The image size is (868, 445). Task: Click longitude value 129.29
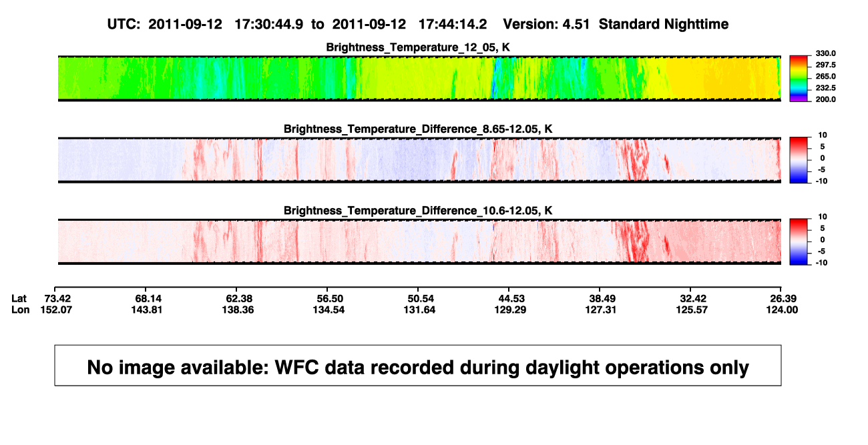[x=509, y=310]
